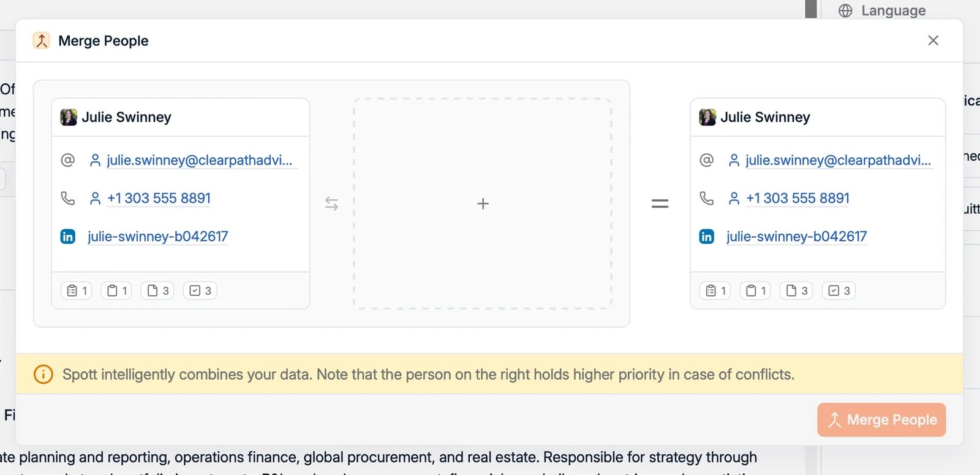Click the Merge People header icon
The height and width of the screenshot is (475, 980).
tap(42, 40)
